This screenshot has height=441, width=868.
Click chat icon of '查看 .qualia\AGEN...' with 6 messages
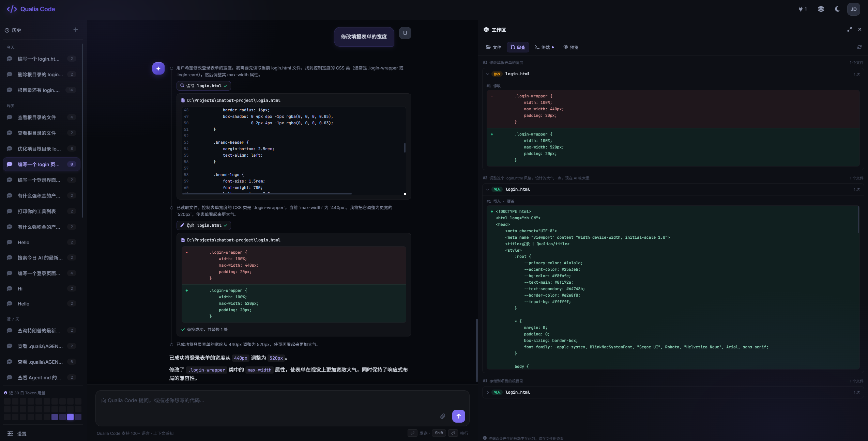[x=10, y=362]
